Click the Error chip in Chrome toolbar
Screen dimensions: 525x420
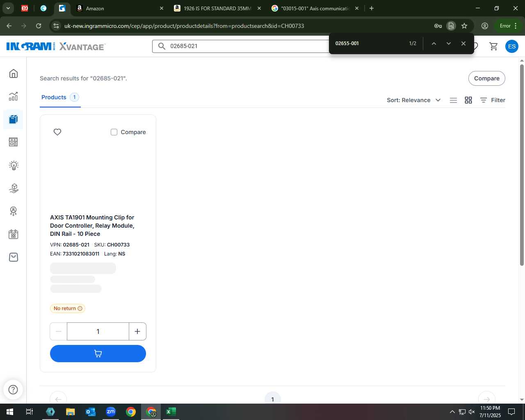click(x=508, y=26)
